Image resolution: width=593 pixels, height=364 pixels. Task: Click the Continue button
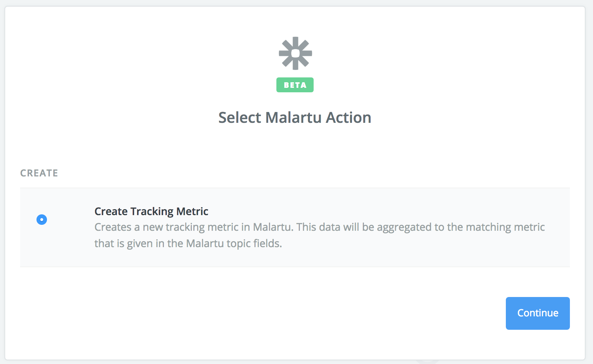(537, 313)
